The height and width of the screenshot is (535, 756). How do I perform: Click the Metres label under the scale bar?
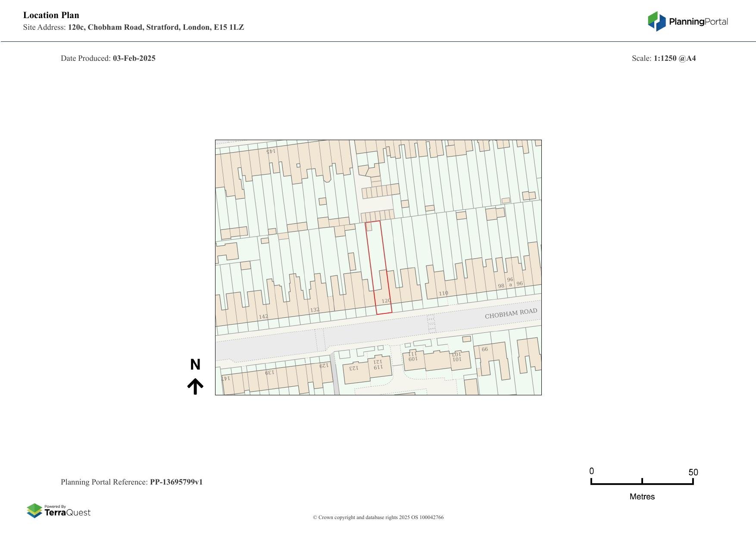(x=642, y=497)
